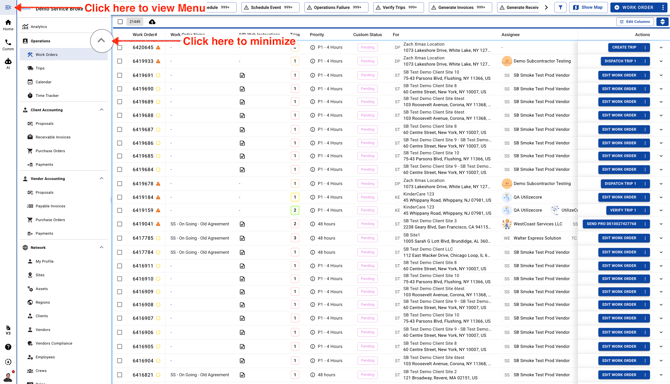Collapse the Client Accounting section
This screenshot has width=670, height=384.
[101, 110]
